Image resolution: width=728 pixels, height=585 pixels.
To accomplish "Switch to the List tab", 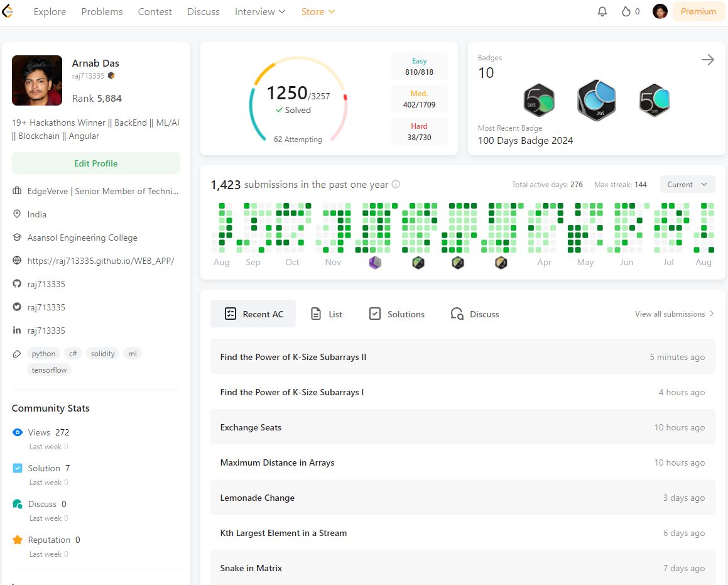I will coord(327,314).
